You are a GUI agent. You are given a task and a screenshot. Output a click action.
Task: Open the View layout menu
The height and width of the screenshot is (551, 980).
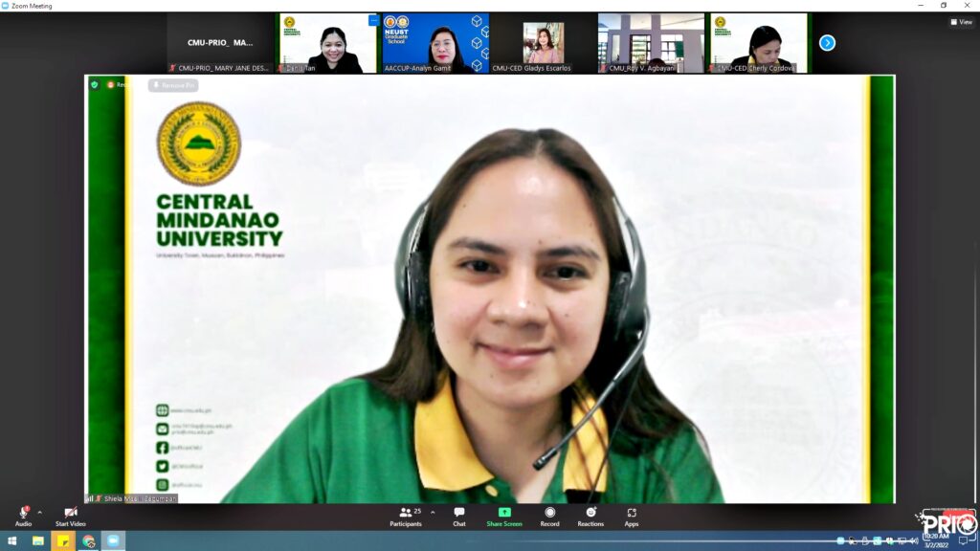pos(961,22)
